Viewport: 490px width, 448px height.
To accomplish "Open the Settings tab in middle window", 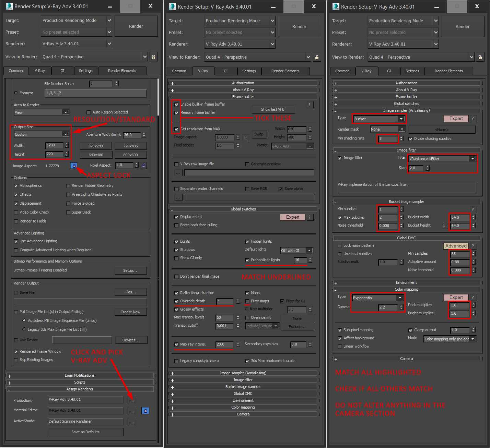I will pyautogui.click(x=249, y=71).
